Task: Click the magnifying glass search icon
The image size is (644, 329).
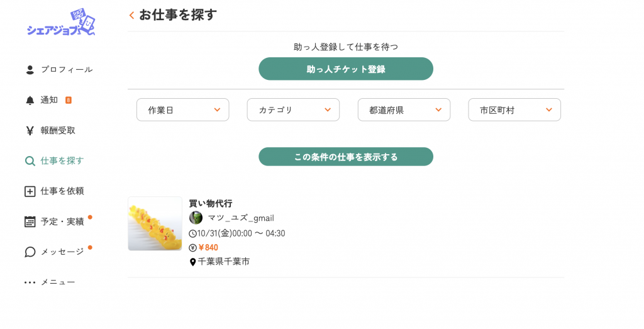Action: 30,161
